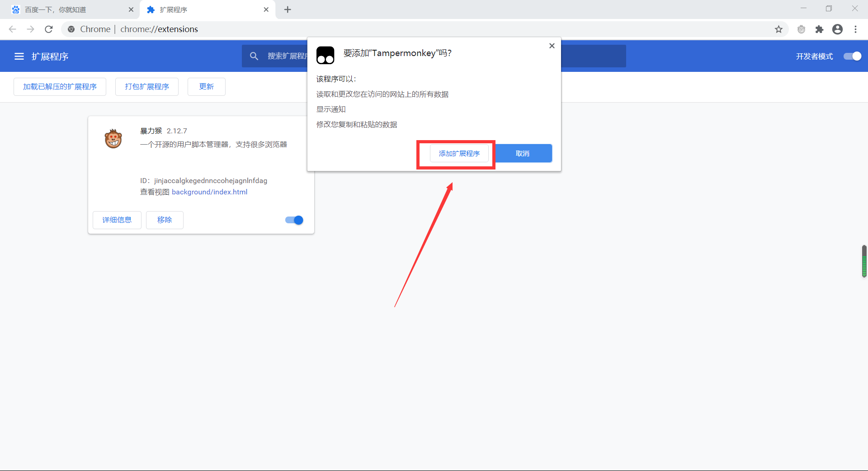Open the Chrome profile avatar
Viewport: 868px width, 471px height.
click(837, 29)
